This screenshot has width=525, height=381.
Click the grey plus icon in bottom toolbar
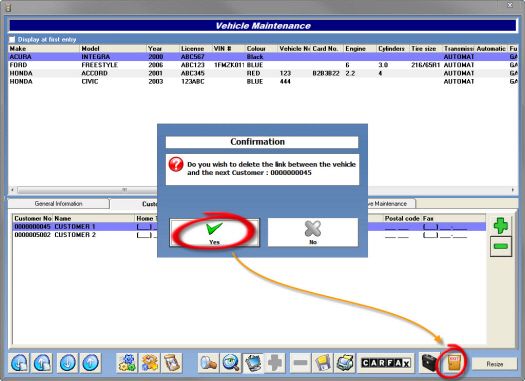[x=275, y=363]
